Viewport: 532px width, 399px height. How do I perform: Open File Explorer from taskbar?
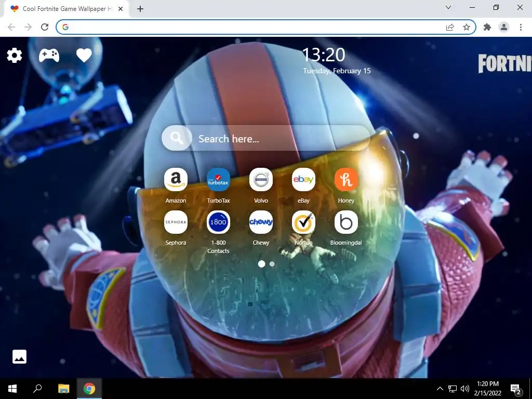click(63, 389)
